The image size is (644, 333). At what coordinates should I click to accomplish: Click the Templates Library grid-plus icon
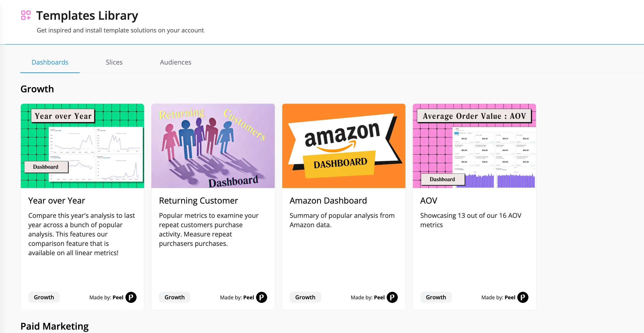(26, 15)
